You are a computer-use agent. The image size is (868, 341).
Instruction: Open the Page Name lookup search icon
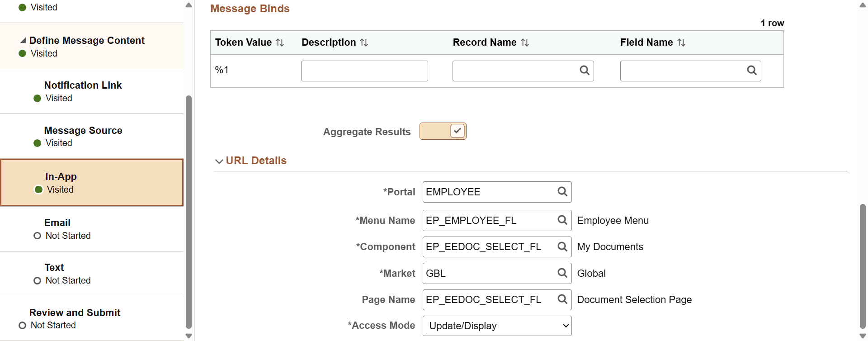[562, 299]
